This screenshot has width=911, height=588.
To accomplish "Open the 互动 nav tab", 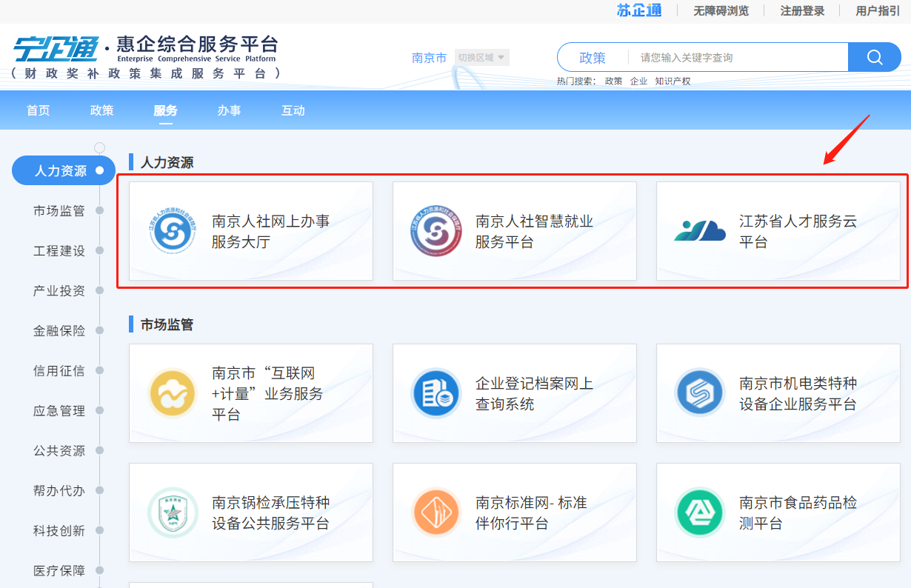I will point(293,110).
